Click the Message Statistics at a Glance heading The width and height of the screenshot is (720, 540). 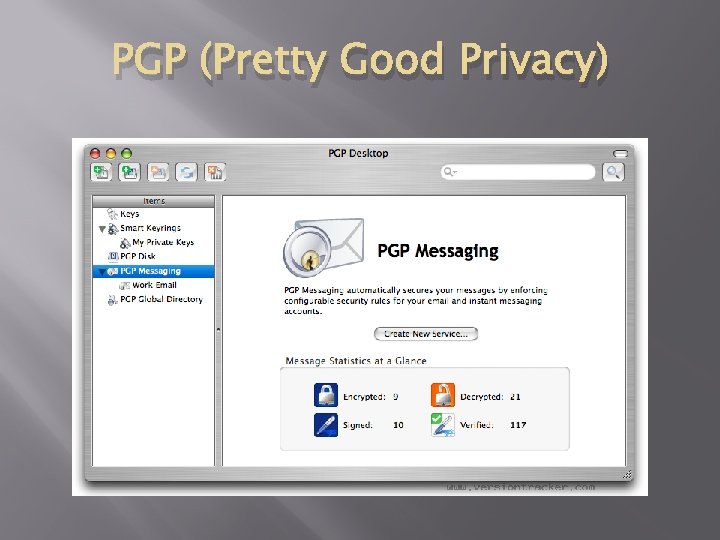356,361
